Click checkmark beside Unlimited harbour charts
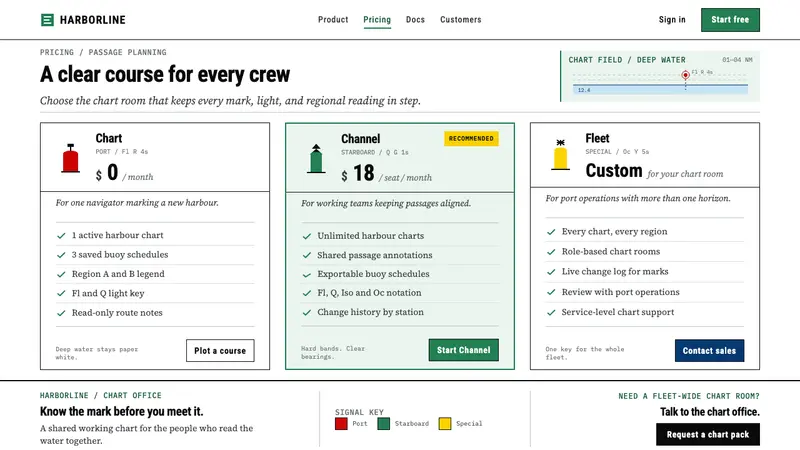Screen dimensions: 800x450 [307, 236]
